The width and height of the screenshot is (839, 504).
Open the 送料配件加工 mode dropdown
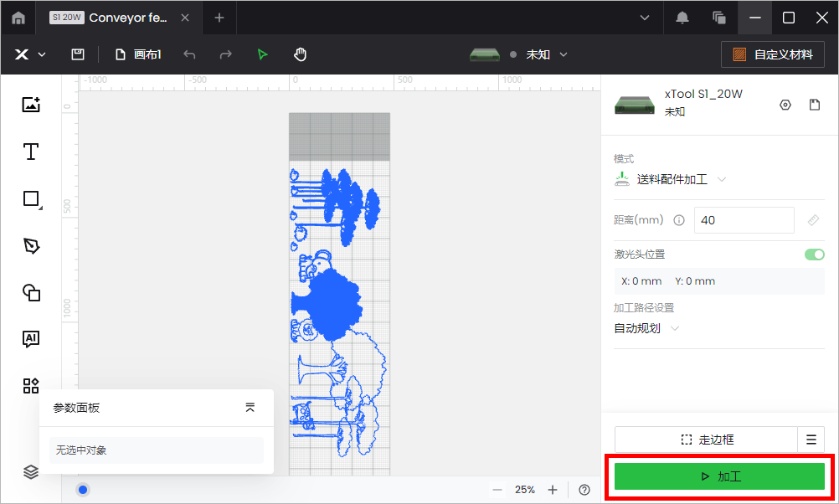(670, 179)
